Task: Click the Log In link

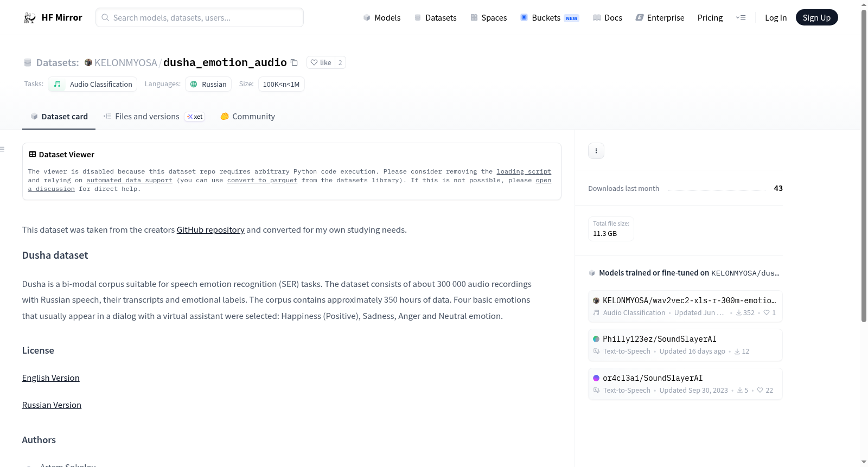Action: pos(776,18)
